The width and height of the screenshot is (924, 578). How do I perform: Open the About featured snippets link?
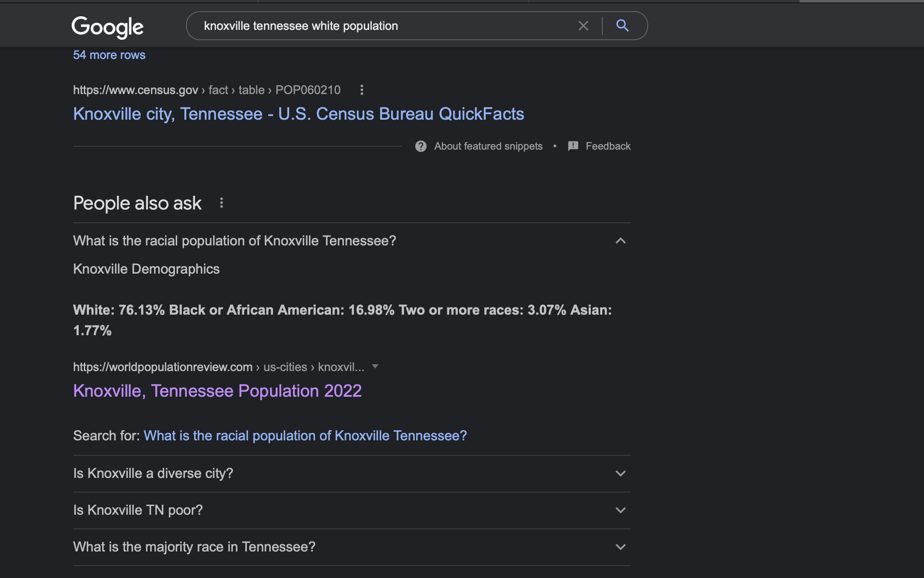coord(488,146)
